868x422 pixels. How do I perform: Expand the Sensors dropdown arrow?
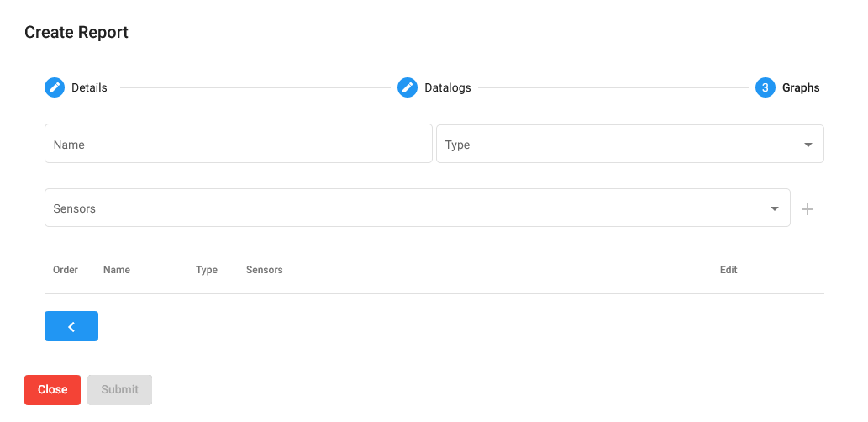pyautogui.click(x=775, y=208)
